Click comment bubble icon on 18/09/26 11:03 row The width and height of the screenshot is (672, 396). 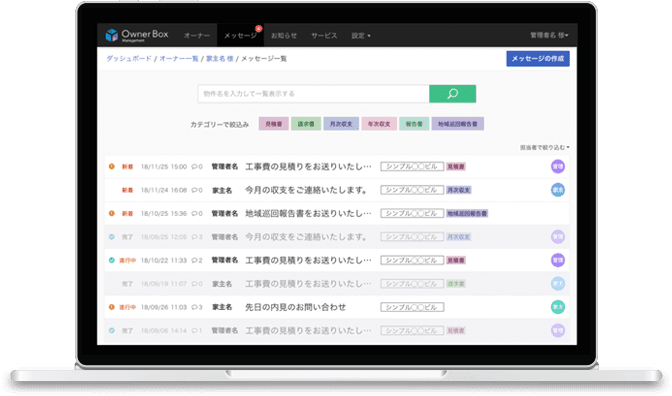point(195,307)
